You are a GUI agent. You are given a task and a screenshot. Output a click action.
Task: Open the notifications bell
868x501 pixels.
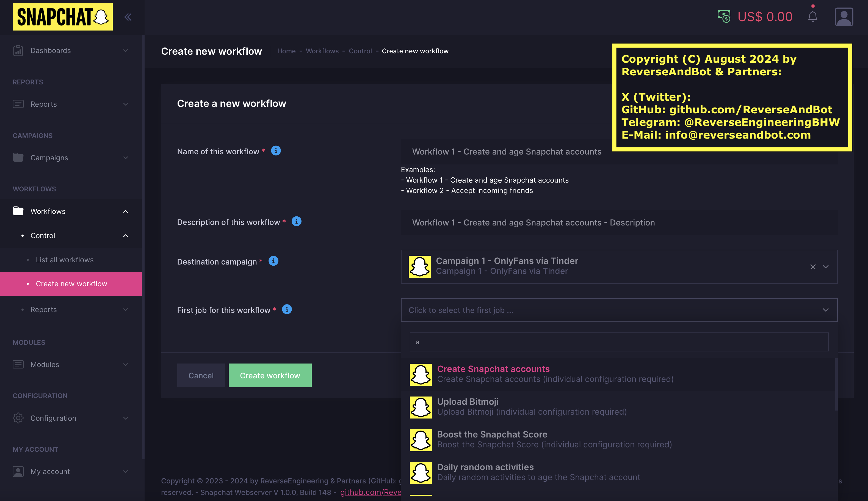pos(812,16)
